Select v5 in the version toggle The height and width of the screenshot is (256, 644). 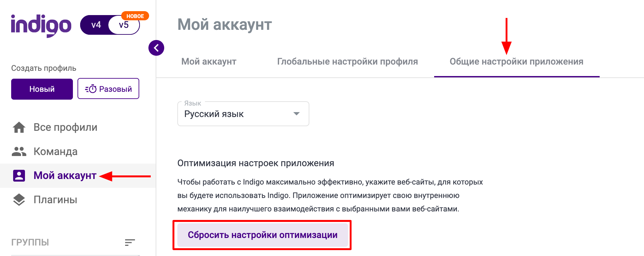click(124, 25)
